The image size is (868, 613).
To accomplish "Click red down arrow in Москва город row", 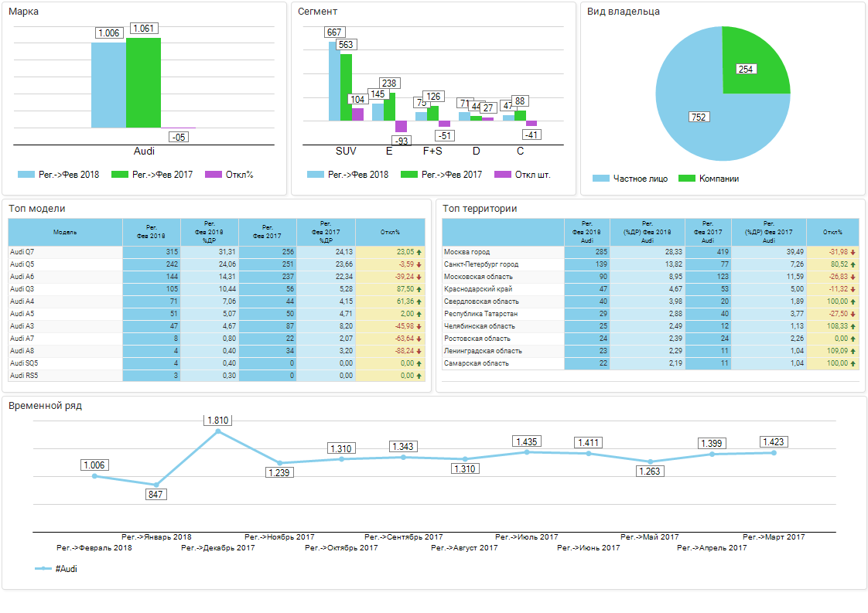I will click(853, 252).
